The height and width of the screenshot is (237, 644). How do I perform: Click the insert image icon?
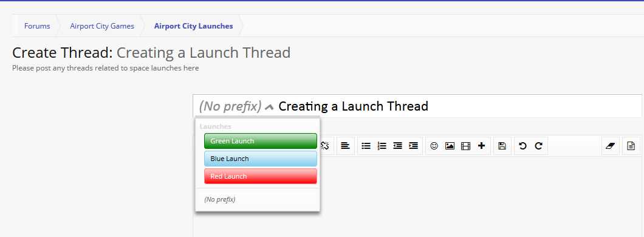click(450, 146)
